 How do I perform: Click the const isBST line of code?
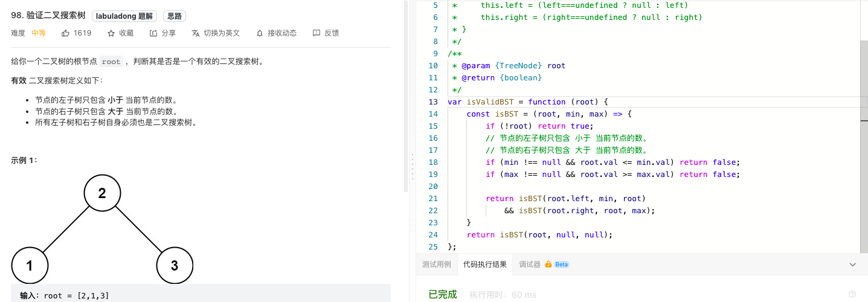coord(548,114)
